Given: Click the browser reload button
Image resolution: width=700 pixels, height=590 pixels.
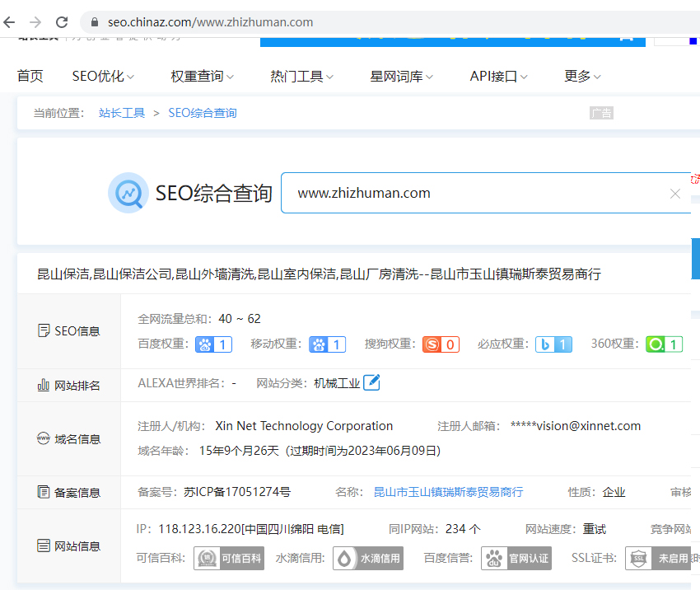Looking at the screenshot, I should click(x=62, y=22).
